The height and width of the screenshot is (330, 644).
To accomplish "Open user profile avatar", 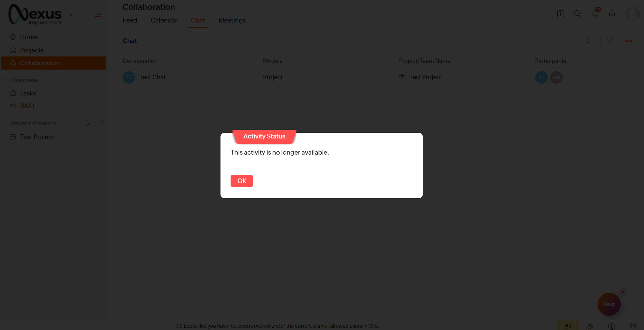I will coord(632,14).
